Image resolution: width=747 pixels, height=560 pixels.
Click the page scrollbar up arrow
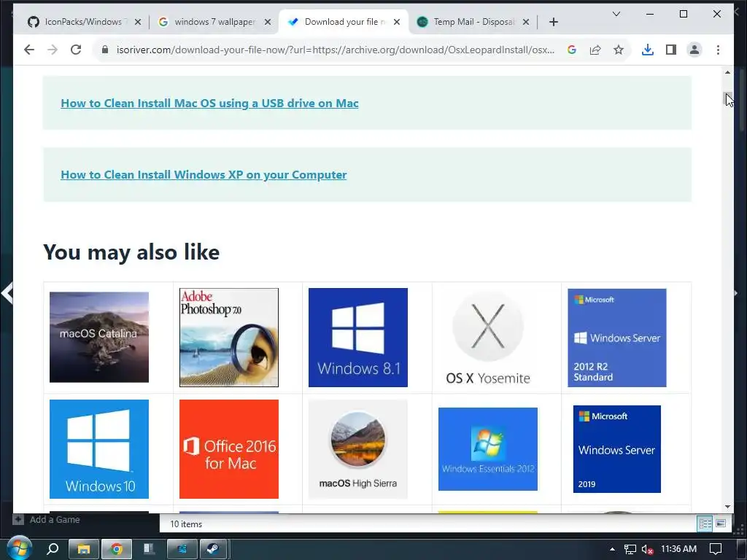727,72
